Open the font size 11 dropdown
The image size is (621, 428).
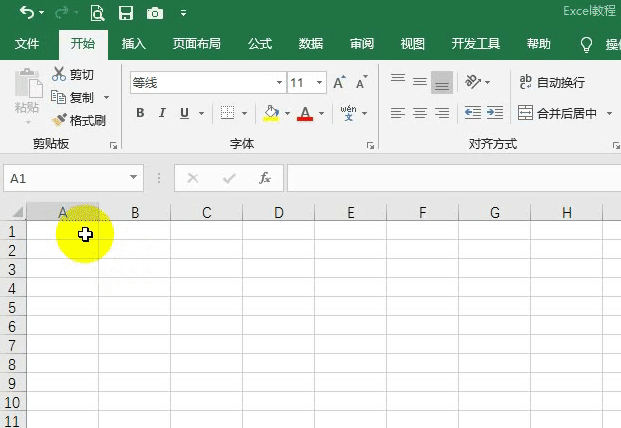319,83
